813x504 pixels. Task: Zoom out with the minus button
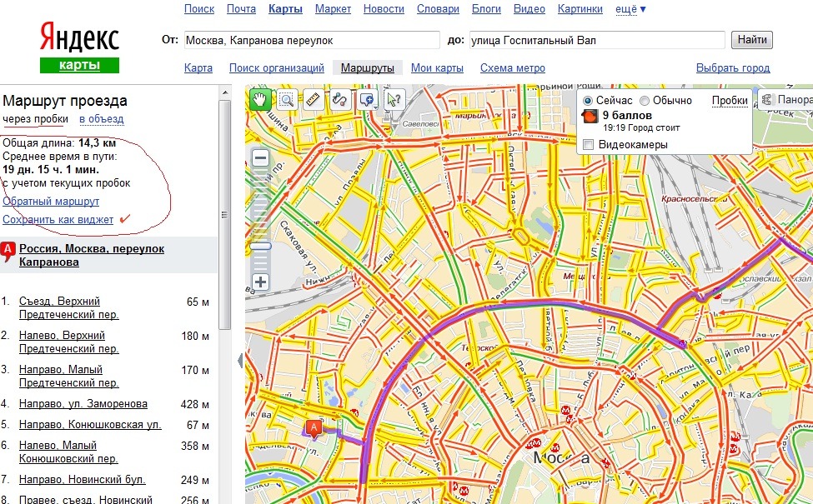(x=261, y=157)
